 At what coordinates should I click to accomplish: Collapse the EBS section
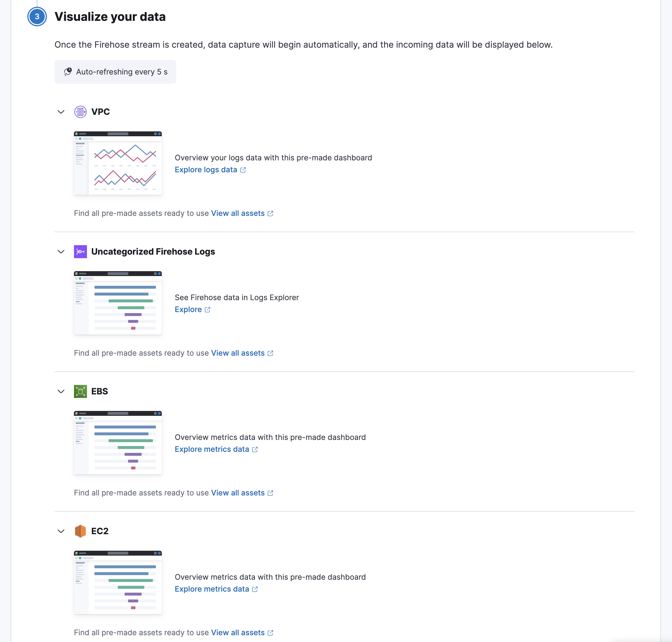(61, 391)
